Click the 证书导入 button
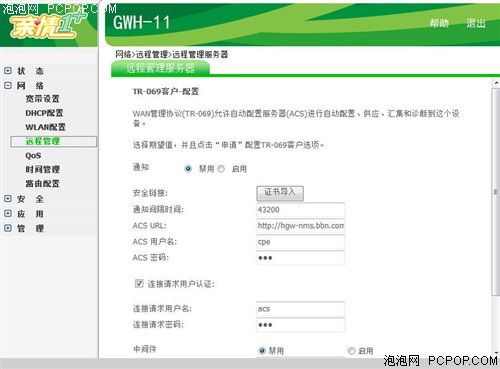 (x=280, y=193)
